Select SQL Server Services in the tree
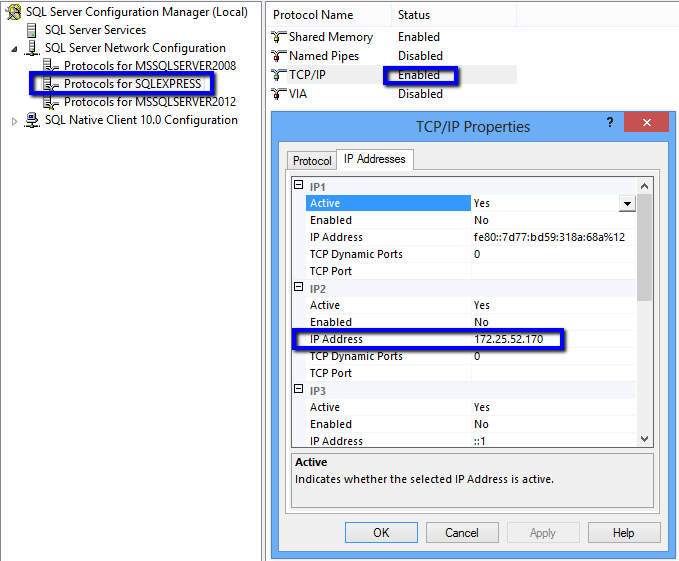The height and width of the screenshot is (561, 679). [x=95, y=30]
